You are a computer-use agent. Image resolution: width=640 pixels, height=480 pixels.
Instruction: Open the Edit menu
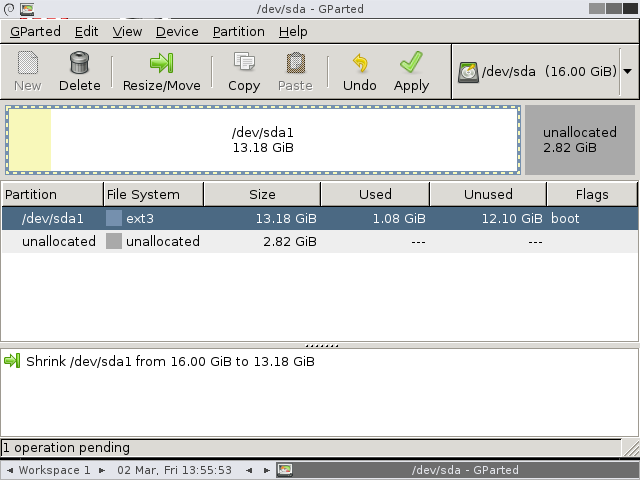click(x=87, y=31)
